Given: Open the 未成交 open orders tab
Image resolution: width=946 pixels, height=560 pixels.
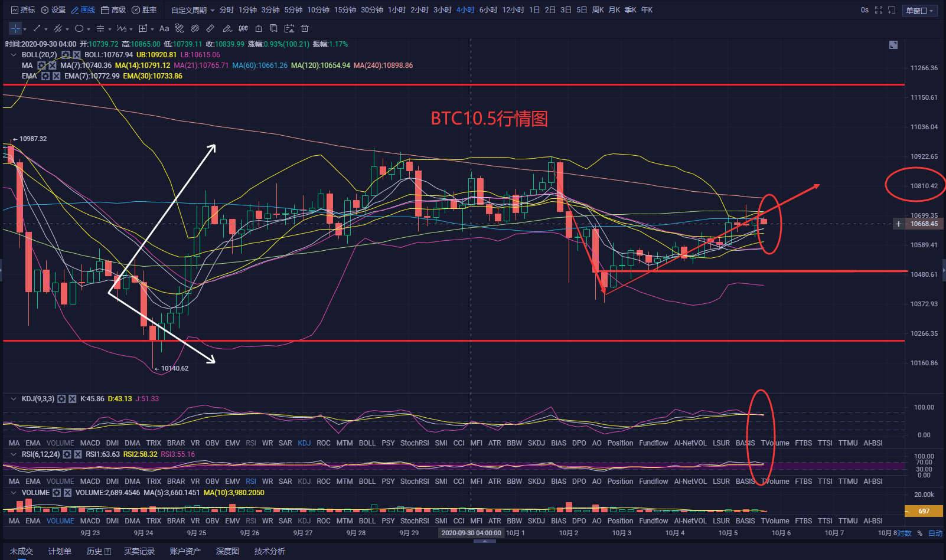Looking at the screenshot, I should click(x=21, y=551).
